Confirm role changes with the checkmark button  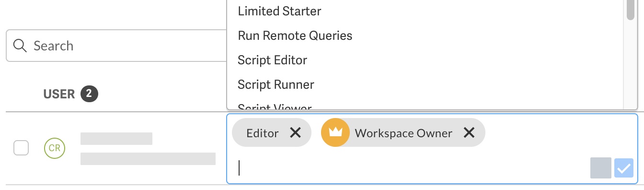point(623,168)
